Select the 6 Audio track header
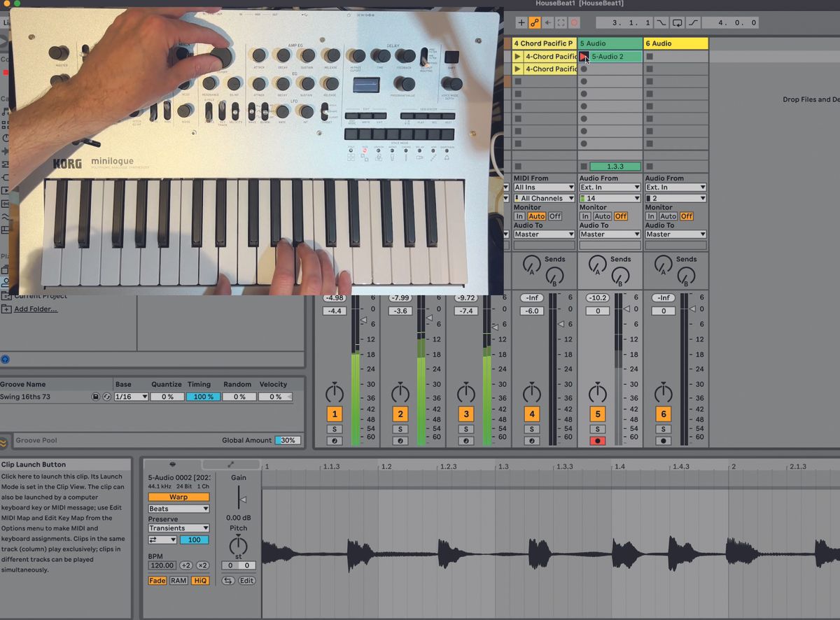The height and width of the screenshot is (620, 840). coord(675,43)
